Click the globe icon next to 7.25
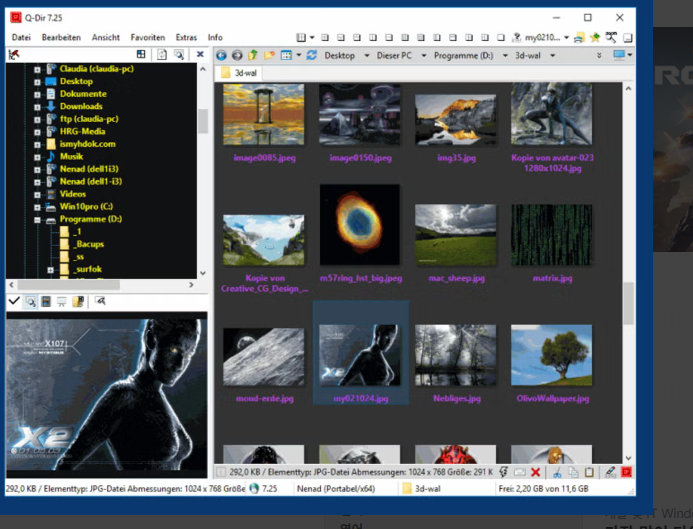The height and width of the screenshot is (529, 693). click(x=254, y=488)
